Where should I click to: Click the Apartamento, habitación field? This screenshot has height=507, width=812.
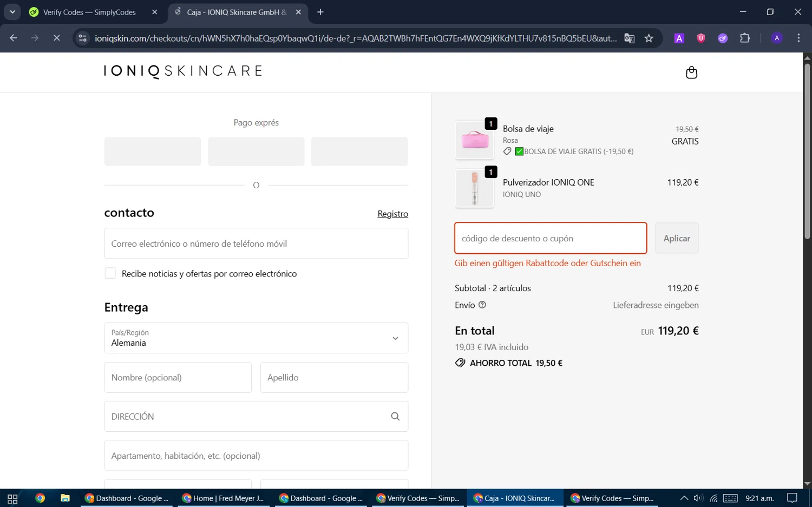(256, 455)
